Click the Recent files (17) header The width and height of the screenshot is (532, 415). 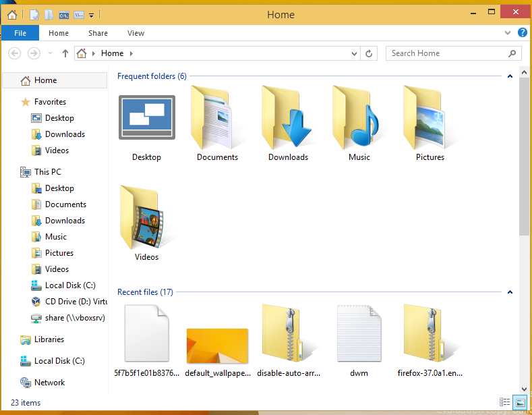coord(145,292)
